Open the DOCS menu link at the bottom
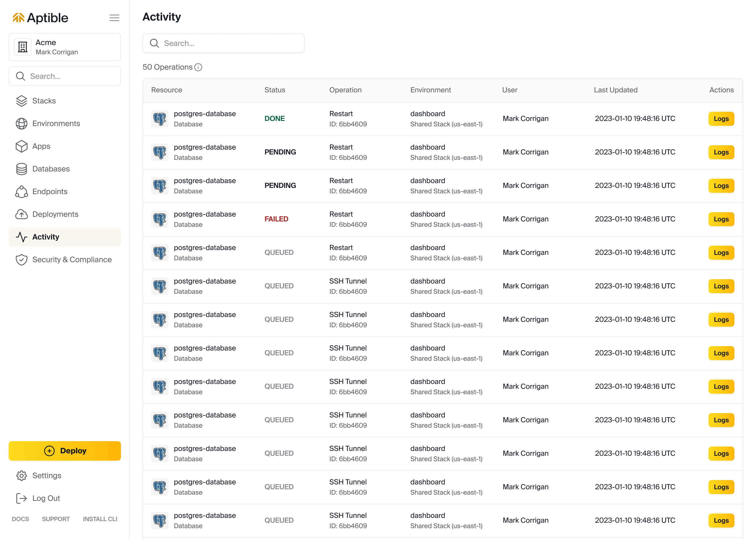Screen dimensions: 756x540 coord(20,519)
